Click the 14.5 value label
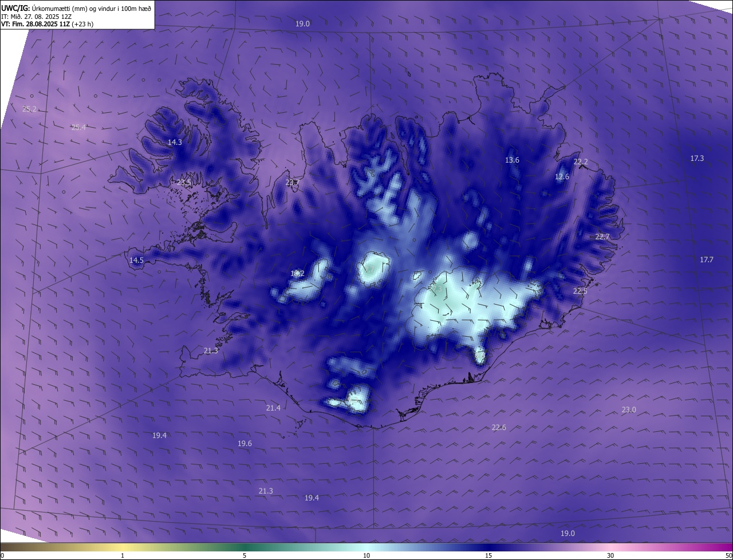Screen dimensions: 733x560 (136, 260)
